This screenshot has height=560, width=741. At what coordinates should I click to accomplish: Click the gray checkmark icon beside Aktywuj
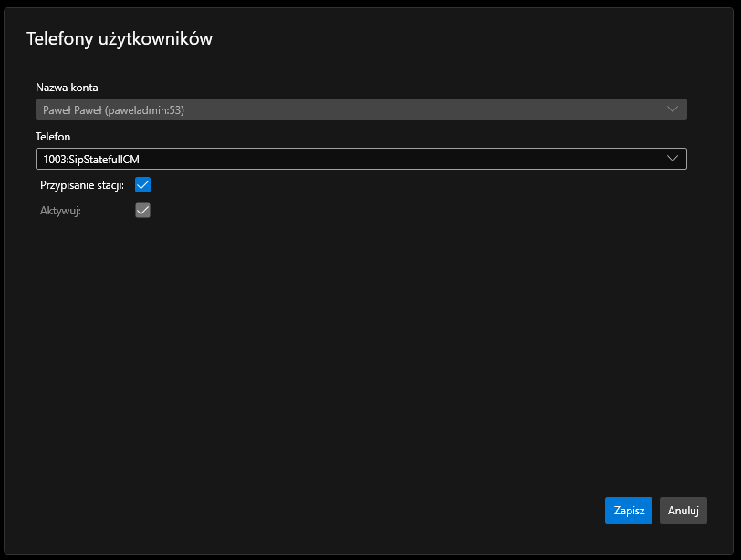click(x=142, y=211)
